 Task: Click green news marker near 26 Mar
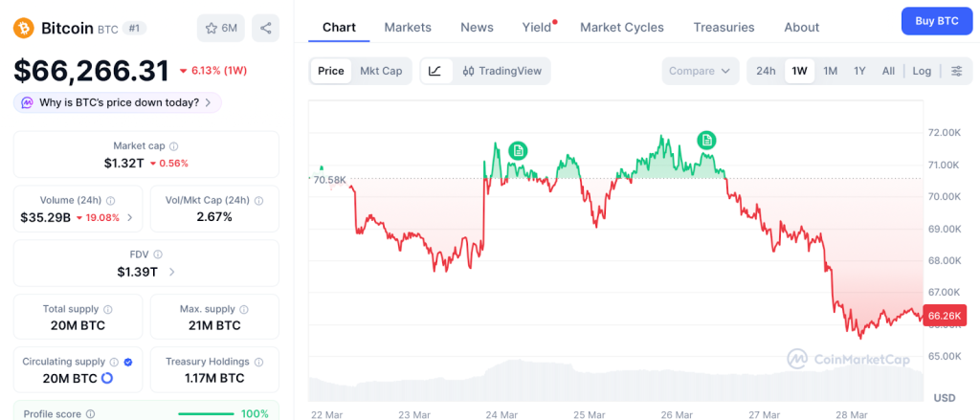706,141
